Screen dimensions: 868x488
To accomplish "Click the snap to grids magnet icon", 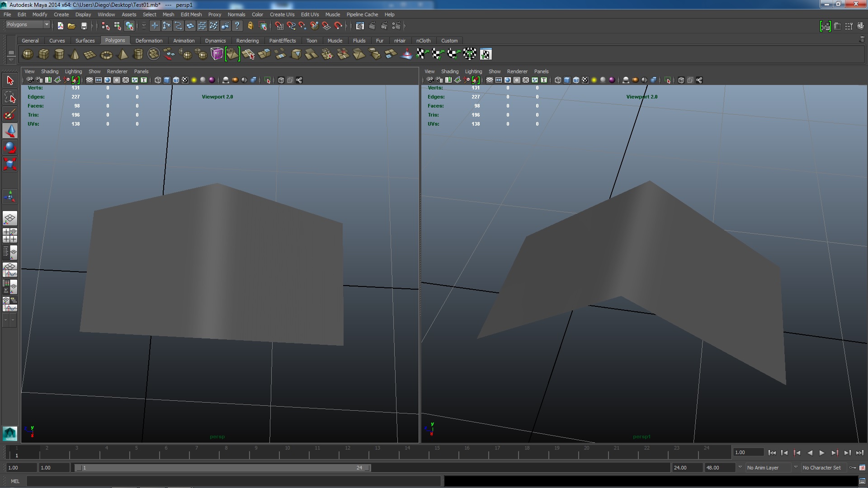I will [279, 26].
